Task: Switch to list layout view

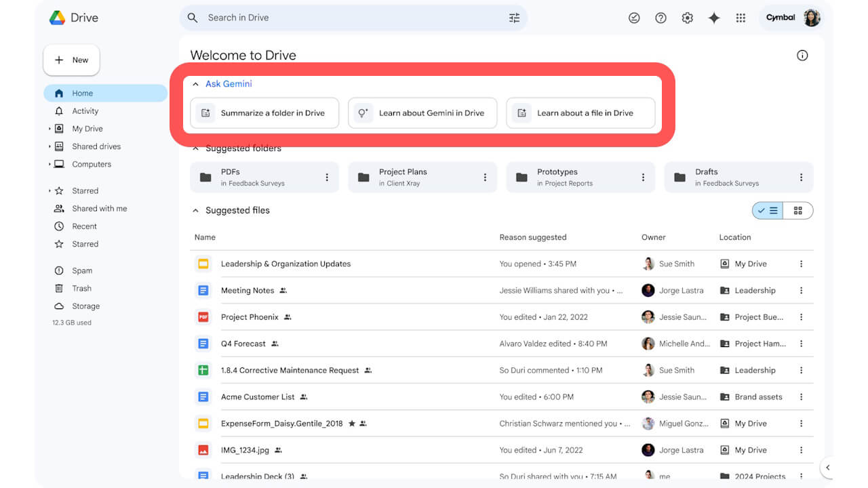Action: [768, 211]
